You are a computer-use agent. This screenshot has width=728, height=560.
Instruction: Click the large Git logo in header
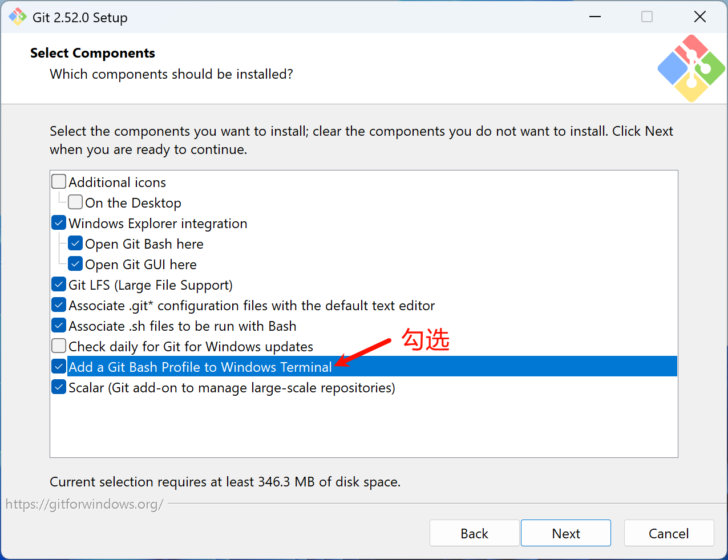tap(691, 68)
